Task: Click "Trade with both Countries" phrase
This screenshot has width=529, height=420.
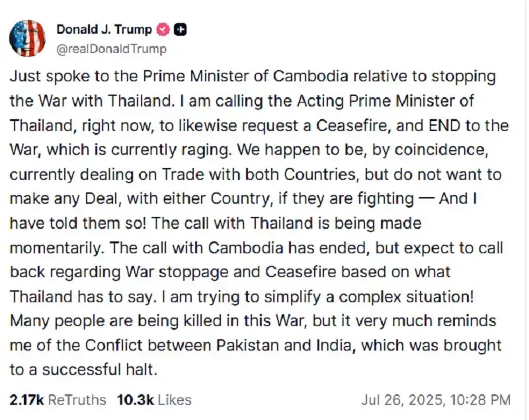Action: tap(259, 175)
